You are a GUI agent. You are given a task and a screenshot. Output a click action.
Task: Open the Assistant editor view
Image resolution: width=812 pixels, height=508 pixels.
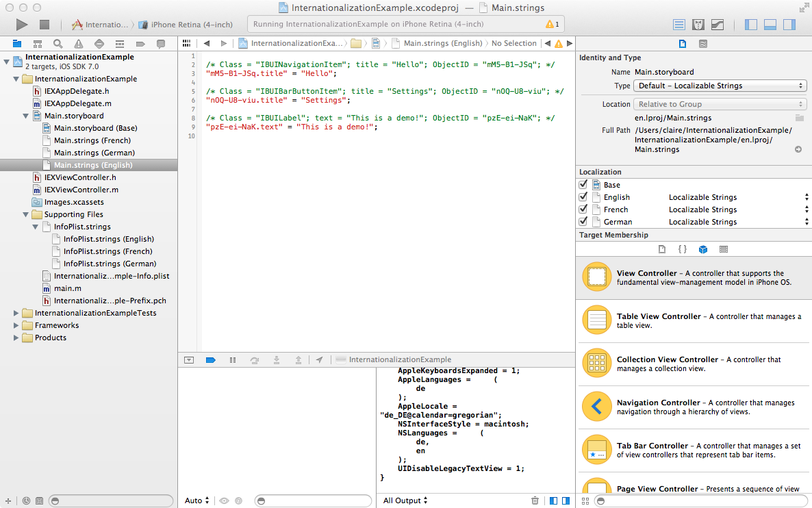pyautogui.click(x=698, y=25)
